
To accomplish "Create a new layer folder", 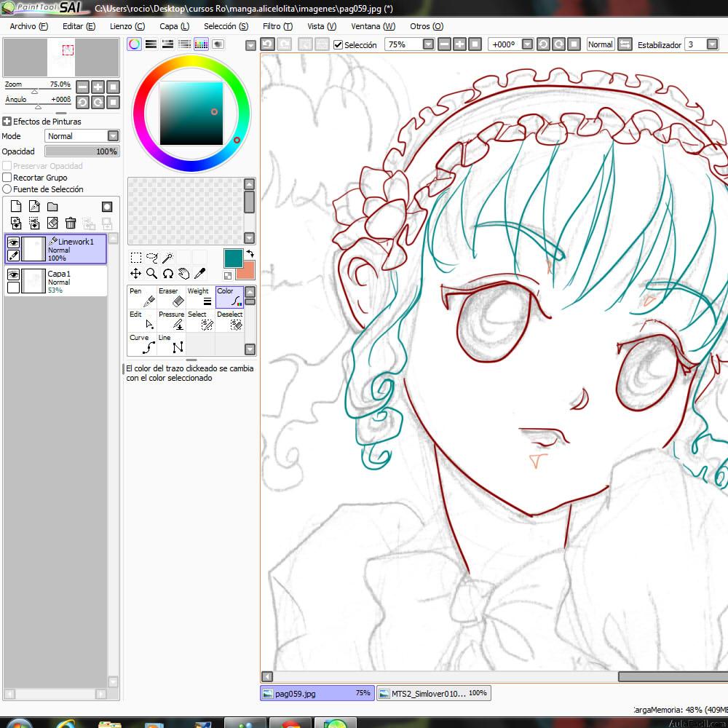I will 52,206.
